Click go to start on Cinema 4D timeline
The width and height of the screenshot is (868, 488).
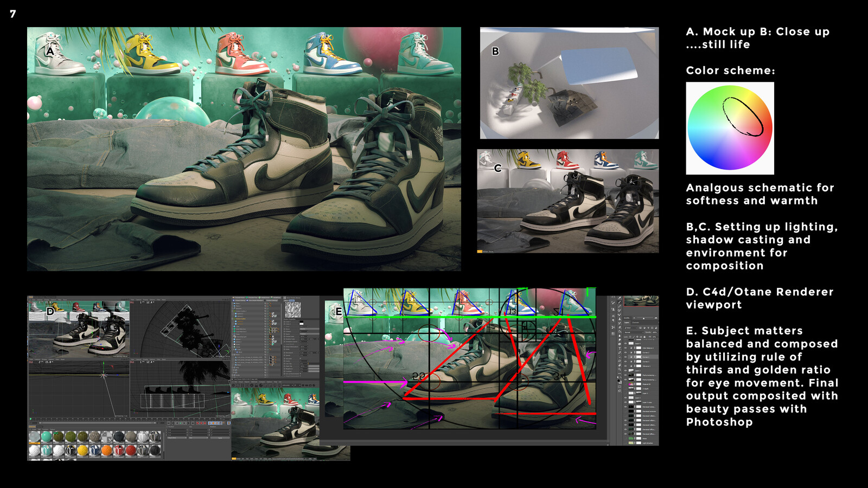(x=169, y=423)
